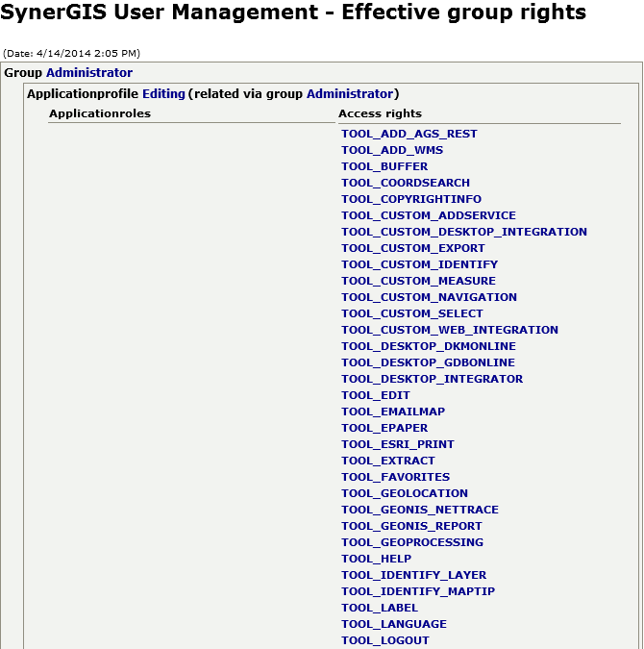The height and width of the screenshot is (649, 644).
Task: Select the TOOL_BUFFER link
Action: [x=384, y=166]
